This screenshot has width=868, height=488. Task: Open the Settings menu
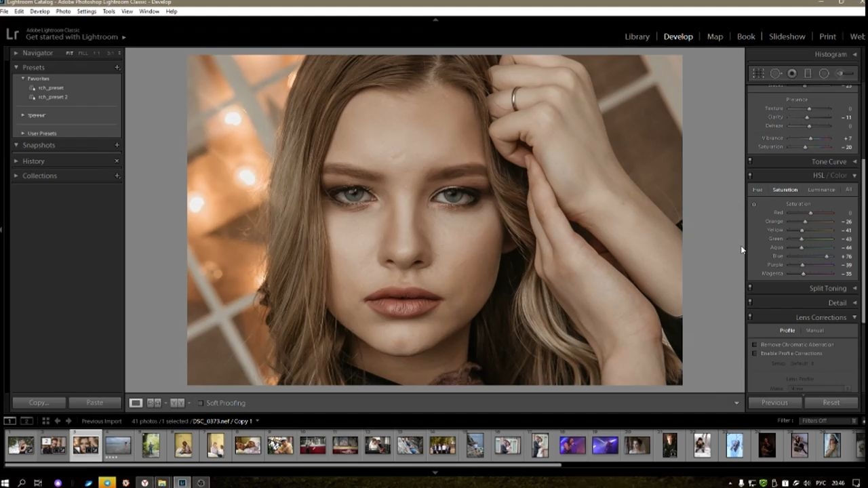(x=87, y=12)
